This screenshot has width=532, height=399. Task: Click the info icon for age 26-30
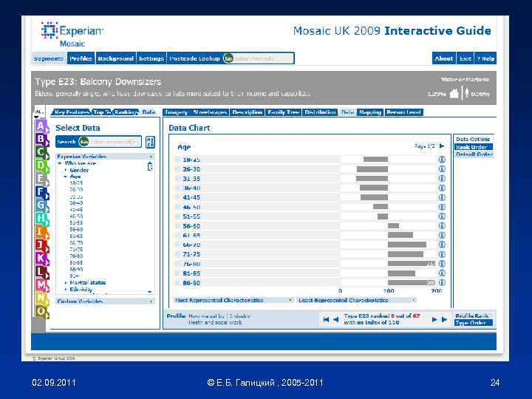(442, 169)
